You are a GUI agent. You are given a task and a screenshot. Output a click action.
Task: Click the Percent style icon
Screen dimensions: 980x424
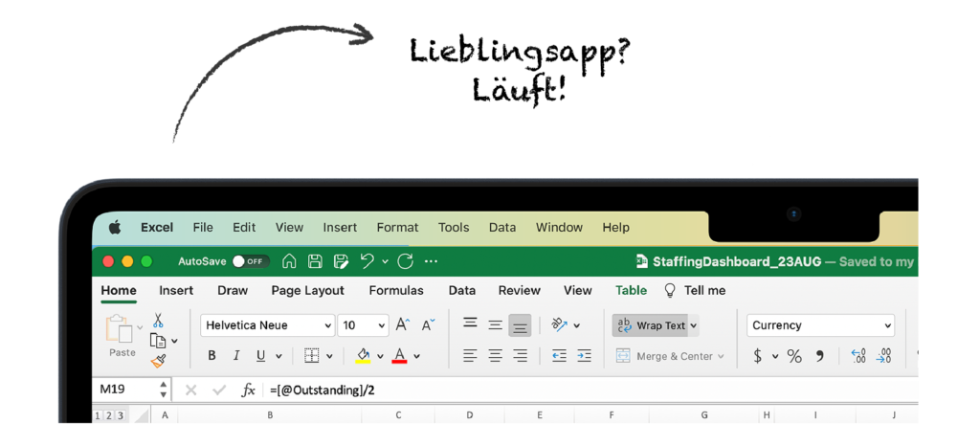pyautogui.click(x=794, y=356)
